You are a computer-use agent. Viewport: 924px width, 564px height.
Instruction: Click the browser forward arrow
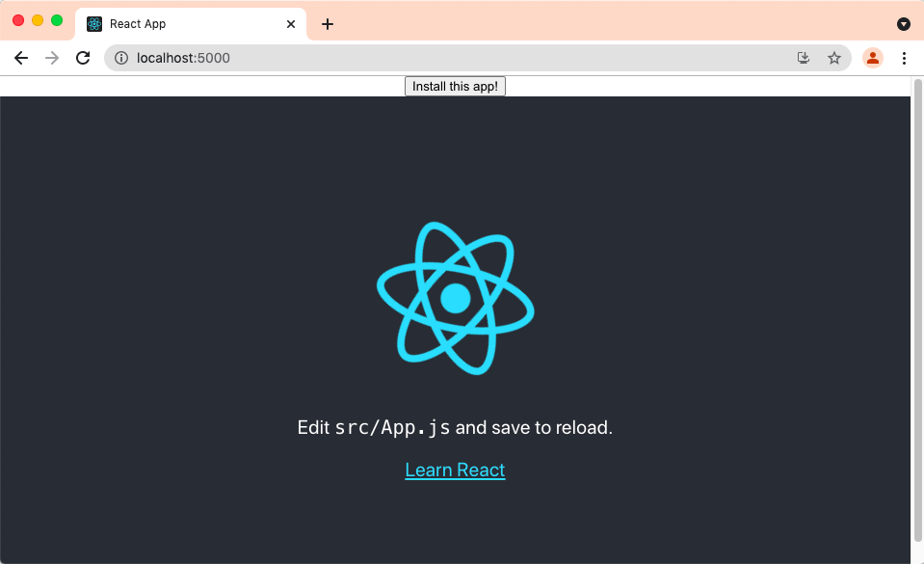pyautogui.click(x=52, y=58)
